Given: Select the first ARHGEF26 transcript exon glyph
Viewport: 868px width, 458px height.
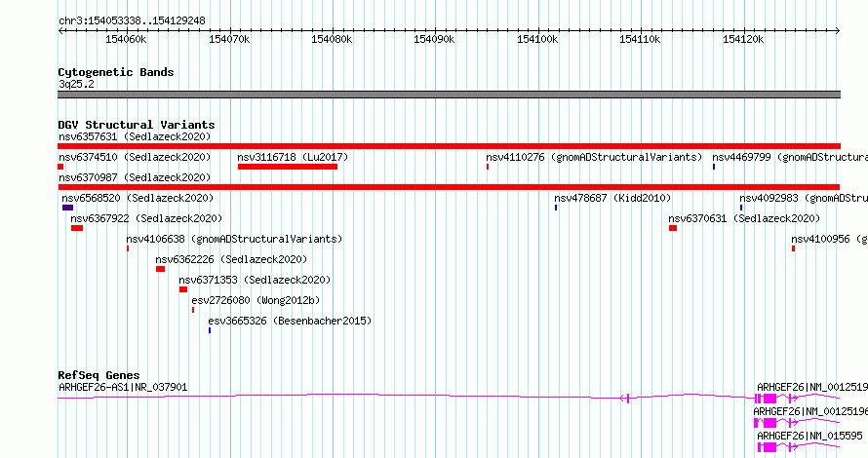Looking at the screenshot, I should pos(770,399).
